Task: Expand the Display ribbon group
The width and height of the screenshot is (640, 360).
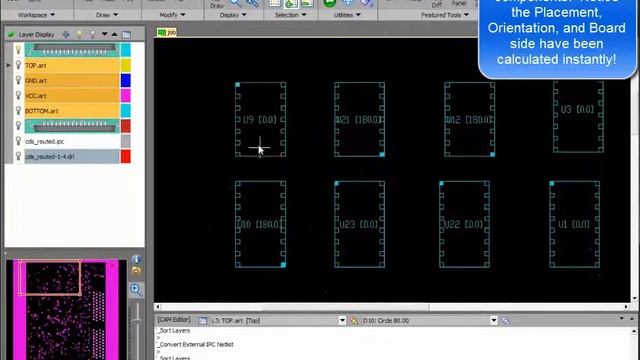Action: [x=233, y=15]
